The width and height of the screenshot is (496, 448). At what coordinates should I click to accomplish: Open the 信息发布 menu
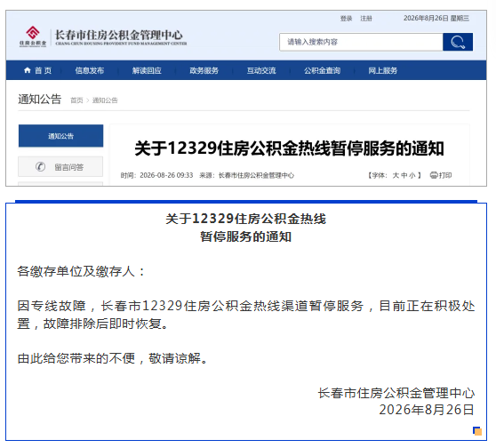90,70
